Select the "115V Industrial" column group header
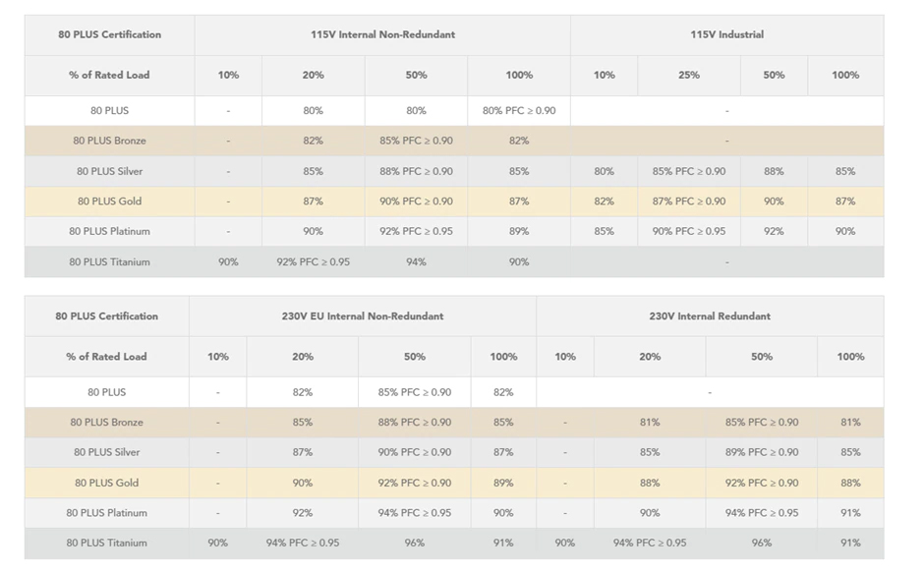Screen dimensions: 924x573 coord(726,34)
